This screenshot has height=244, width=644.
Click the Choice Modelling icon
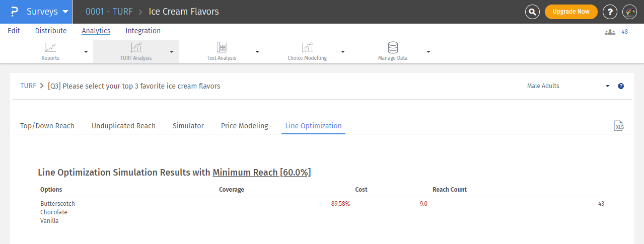point(307,48)
